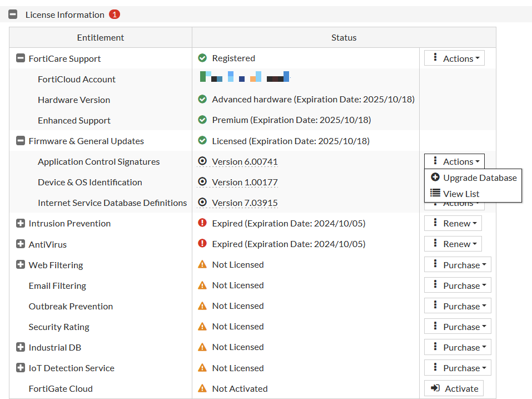Click Version 1.00177 text

[245, 183]
